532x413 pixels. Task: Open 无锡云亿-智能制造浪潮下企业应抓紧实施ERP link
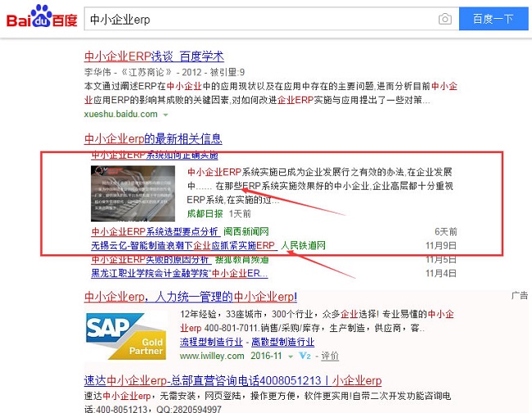tap(183, 245)
